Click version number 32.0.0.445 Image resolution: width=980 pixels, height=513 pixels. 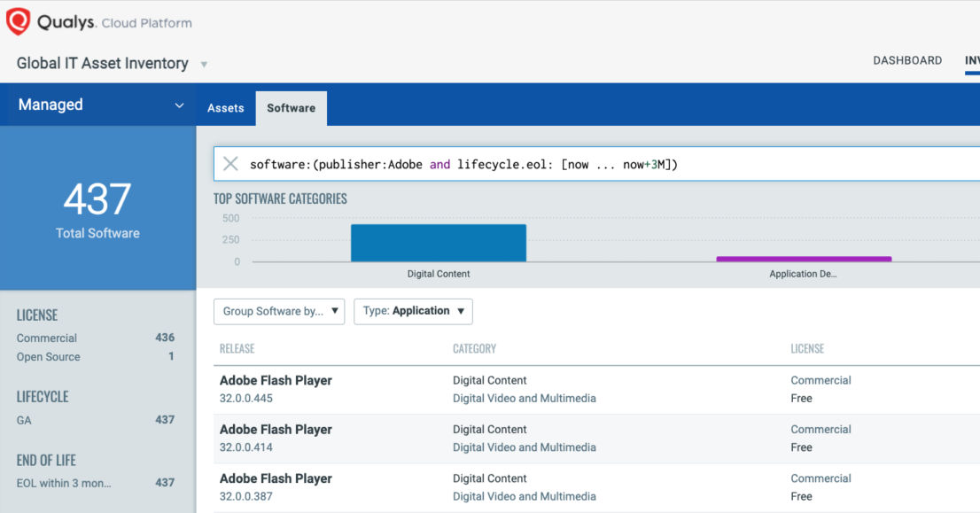click(x=246, y=399)
